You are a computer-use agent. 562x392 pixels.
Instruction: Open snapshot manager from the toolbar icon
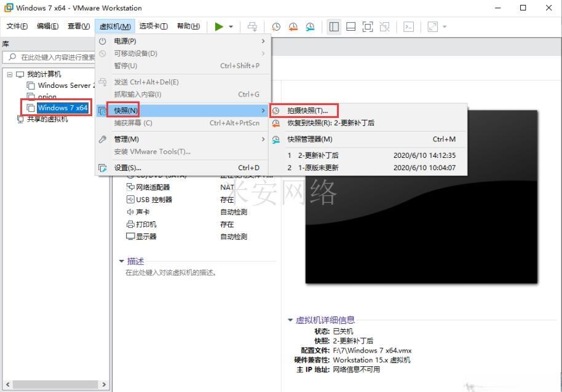point(310,26)
